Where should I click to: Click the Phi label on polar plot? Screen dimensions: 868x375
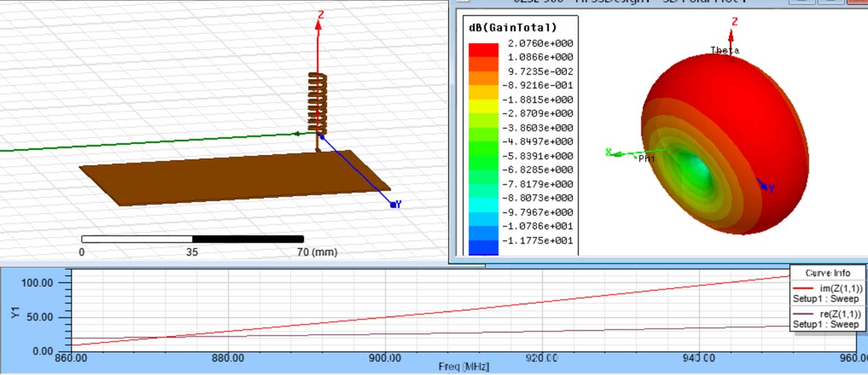(x=646, y=158)
